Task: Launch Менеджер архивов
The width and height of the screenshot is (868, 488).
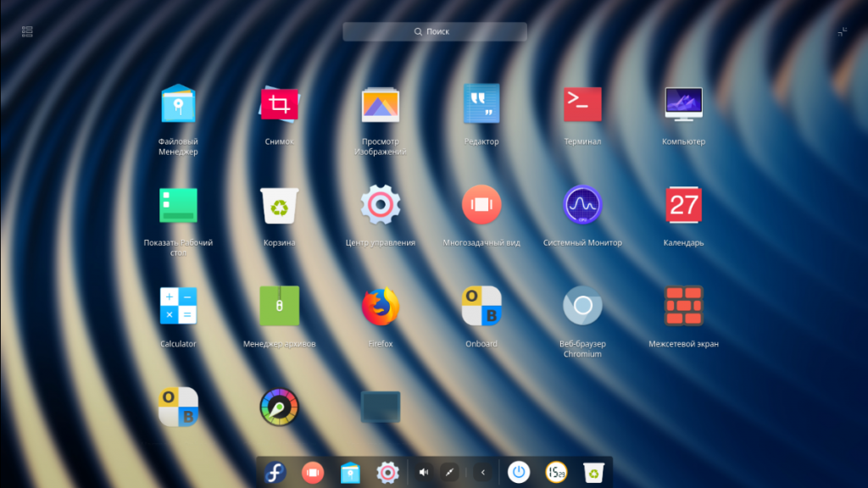Action: click(279, 307)
